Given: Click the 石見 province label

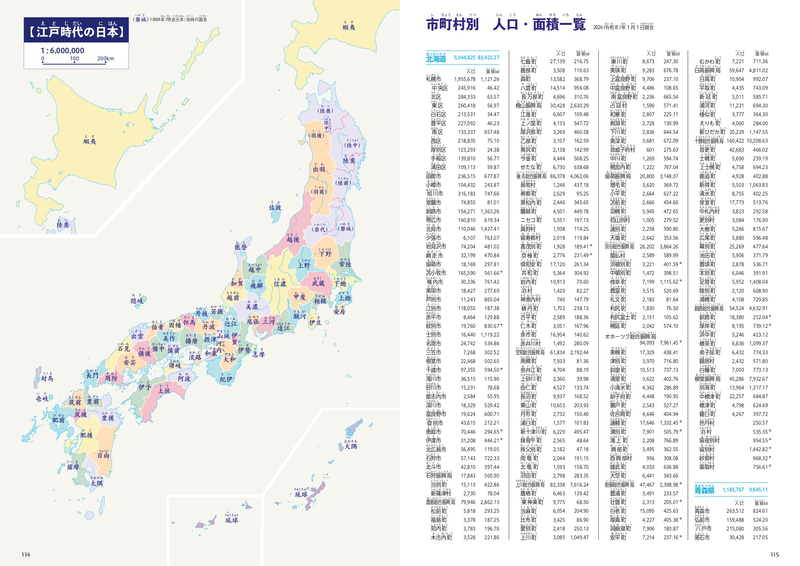Looking at the screenshot, I should [x=124, y=348].
